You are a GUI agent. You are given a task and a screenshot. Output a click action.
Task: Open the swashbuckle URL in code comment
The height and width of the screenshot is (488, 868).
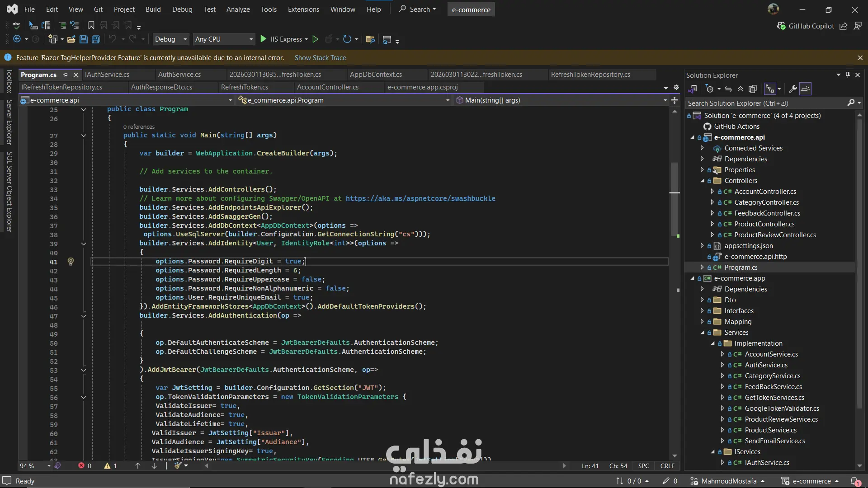[420, 198]
